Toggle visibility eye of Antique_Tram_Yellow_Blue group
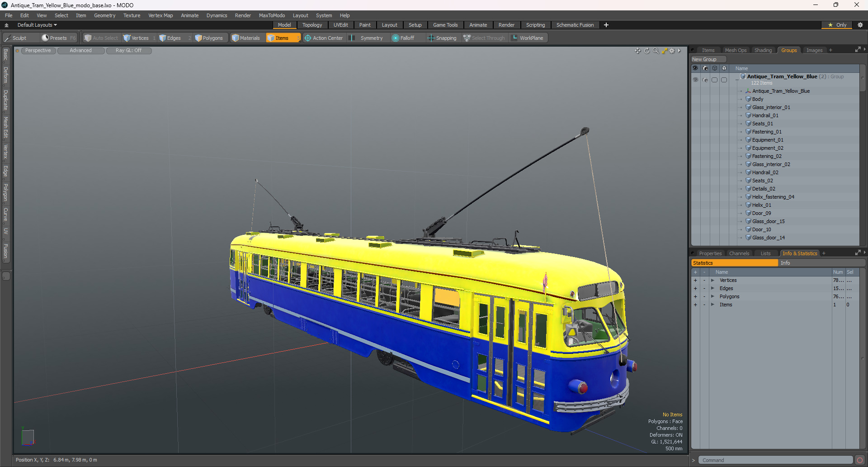The height and width of the screenshot is (467, 868). tap(695, 80)
